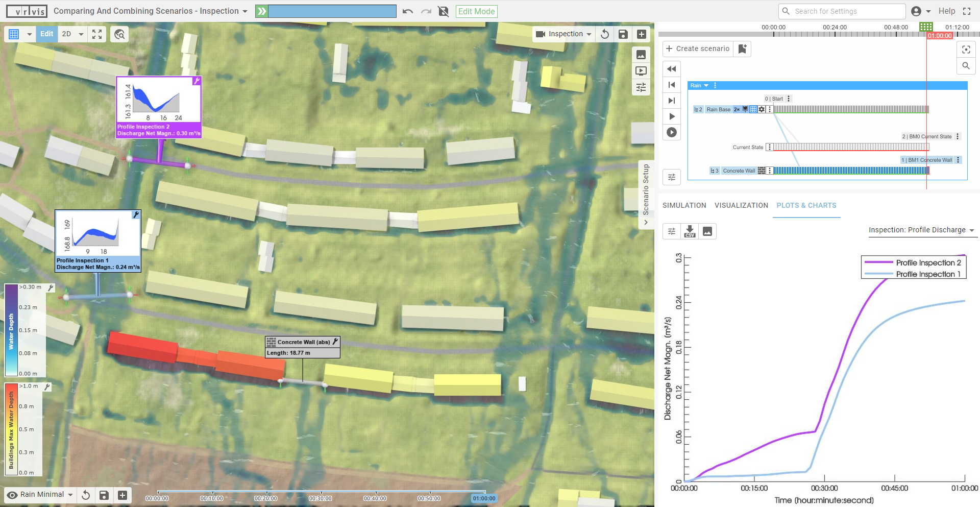Expand the Scenario Setup side panel

[646, 223]
